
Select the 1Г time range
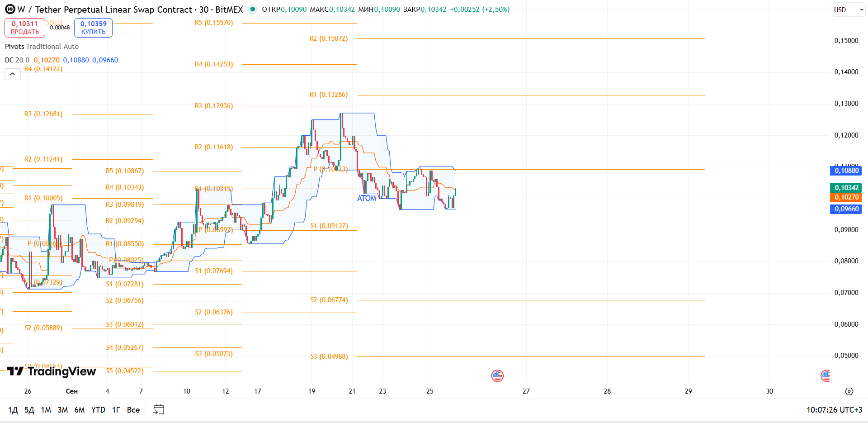(x=116, y=410)
